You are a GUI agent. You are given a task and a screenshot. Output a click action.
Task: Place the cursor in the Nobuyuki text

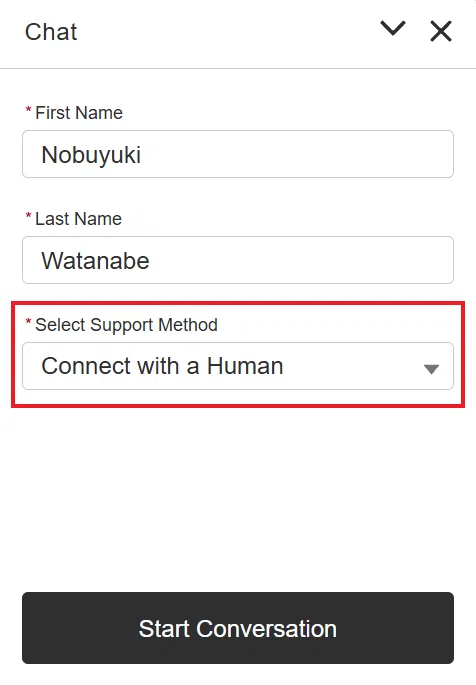tap(91, 155)
